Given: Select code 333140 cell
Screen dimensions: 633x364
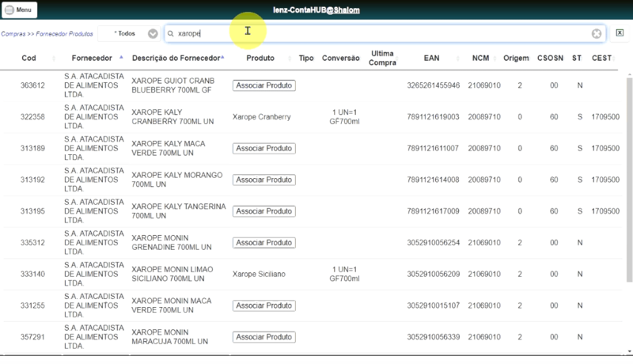Looking at the screenshot, I should tap(32, 275).
